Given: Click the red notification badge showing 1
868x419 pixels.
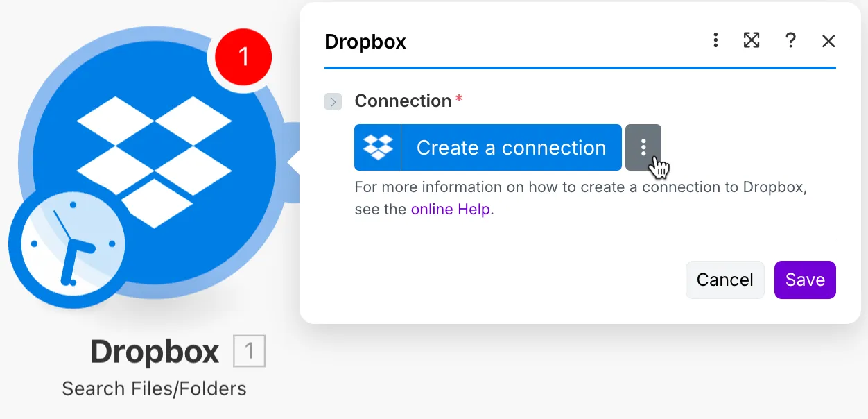Looking at the screenshot, I should pos(243,56).
